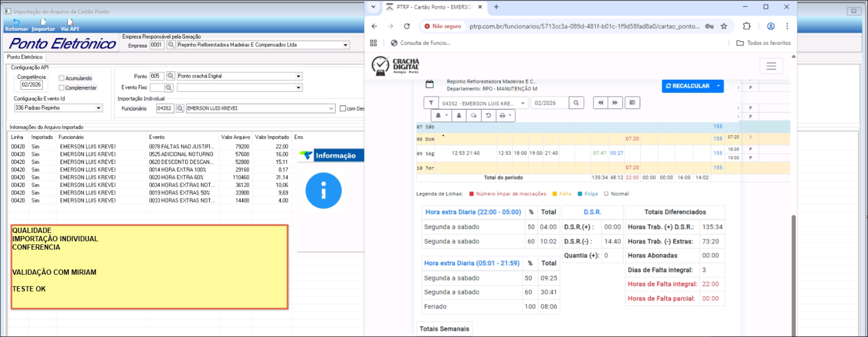This screenshot has width=868, height=337.
Task: Click the magnifier beside the Ponto code field
Action: click(171, 76)
